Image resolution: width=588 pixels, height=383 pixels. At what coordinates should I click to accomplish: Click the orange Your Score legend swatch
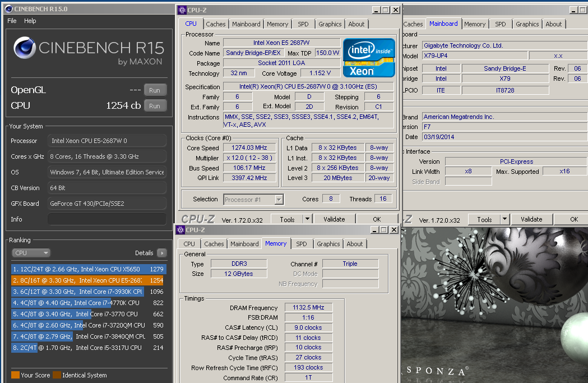click(15, 375)
